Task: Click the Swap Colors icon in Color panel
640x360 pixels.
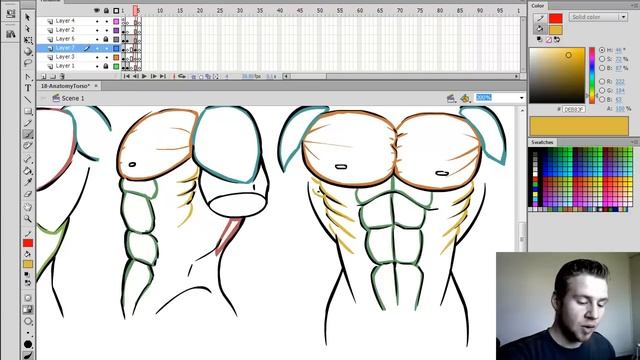Action: point(557,40)
